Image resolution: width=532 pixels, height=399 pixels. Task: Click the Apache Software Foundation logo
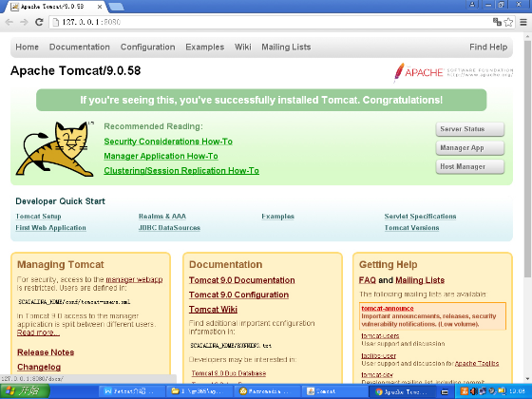(453, 71)
